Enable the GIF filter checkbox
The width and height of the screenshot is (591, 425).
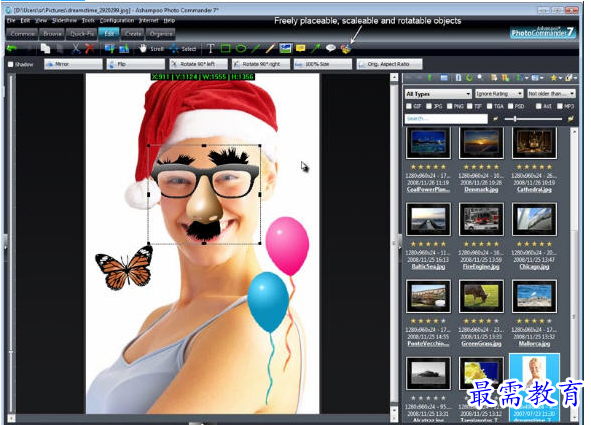click(x=409, y=106)
